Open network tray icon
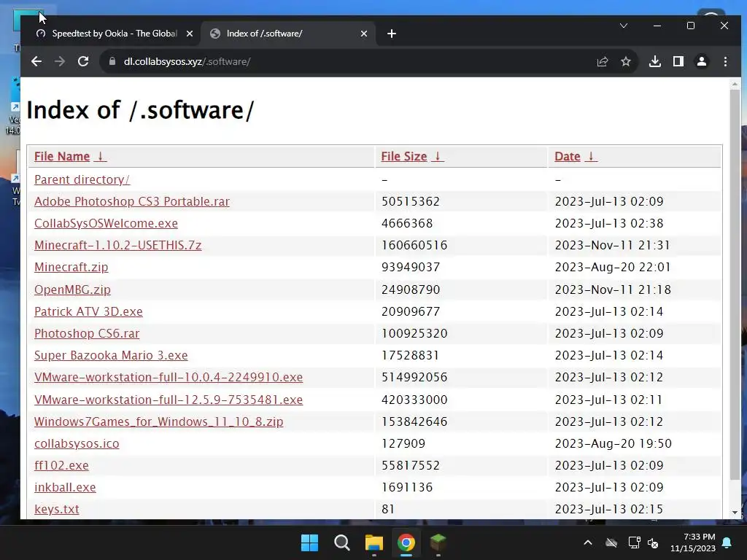 pyautogui.click(x=634, y=542)
